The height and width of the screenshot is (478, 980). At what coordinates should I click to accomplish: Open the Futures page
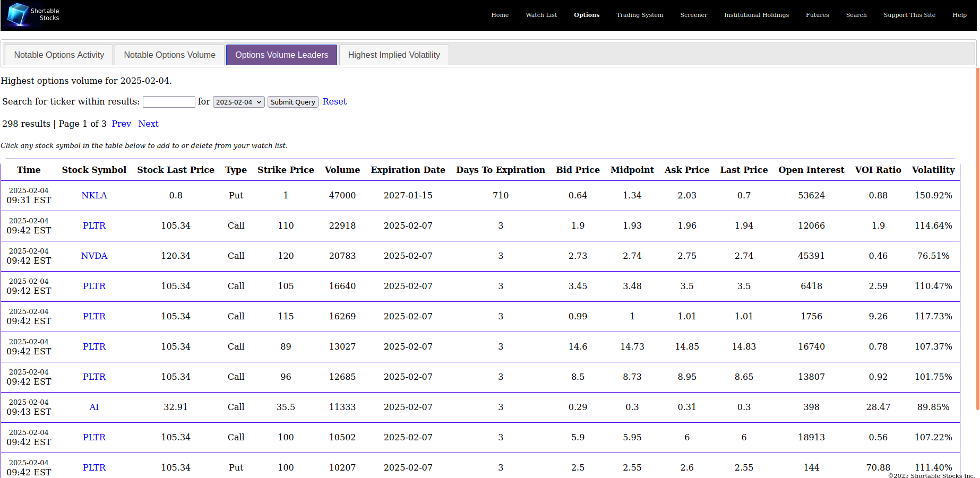tap(817, 15)
